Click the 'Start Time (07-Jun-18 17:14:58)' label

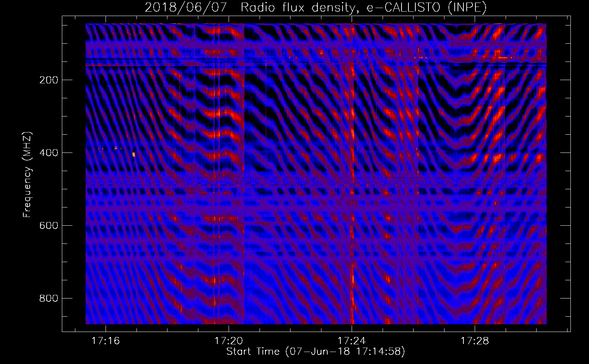click(316, 352)
